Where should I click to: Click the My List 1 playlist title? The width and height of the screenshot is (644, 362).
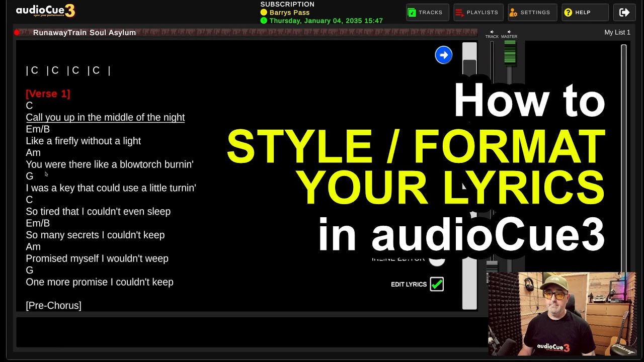tap(617, 32)
